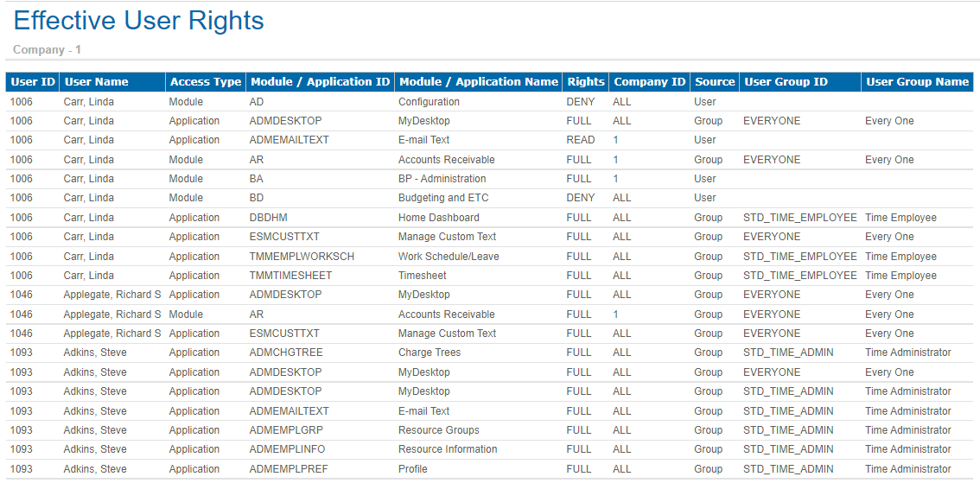Click the Module / Application Name header
This screenshot has width=980, height=483.
click(x=478, y=82)
